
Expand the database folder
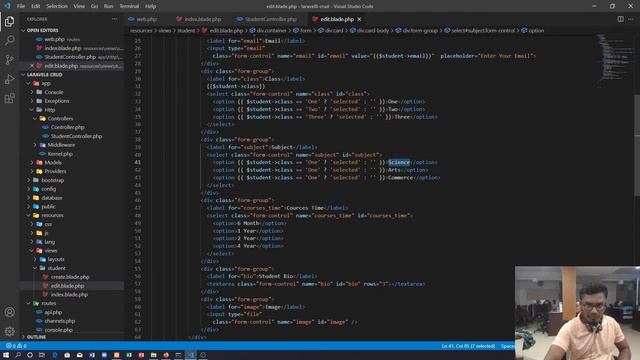tap(52, 198)
